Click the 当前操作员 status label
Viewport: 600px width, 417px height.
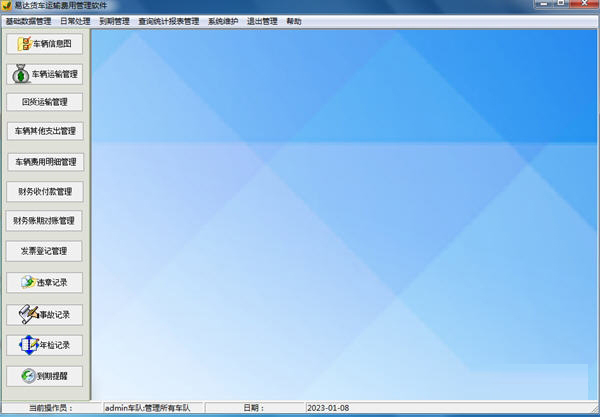coord(51,408)
